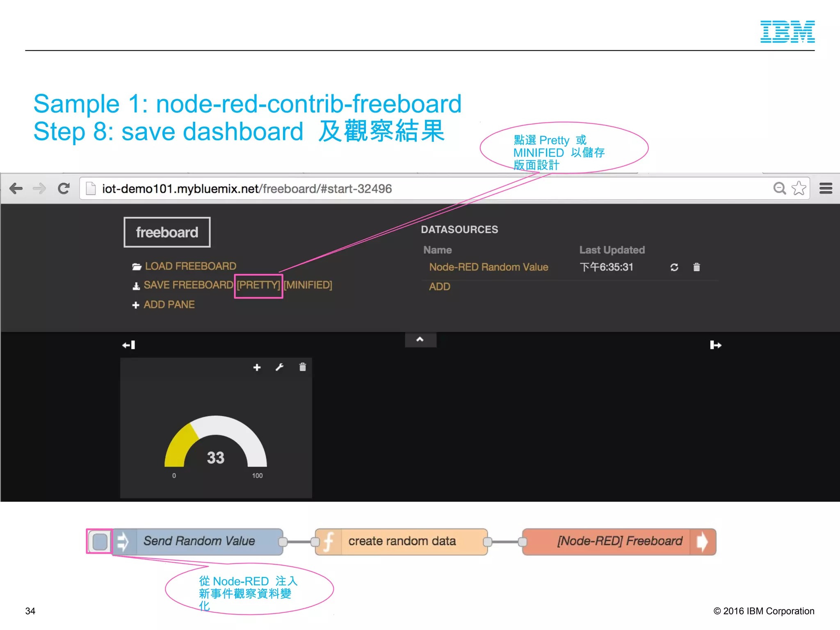840x630 pixels.
Task: Click the browser back arrow
Action: coord(16,189)
